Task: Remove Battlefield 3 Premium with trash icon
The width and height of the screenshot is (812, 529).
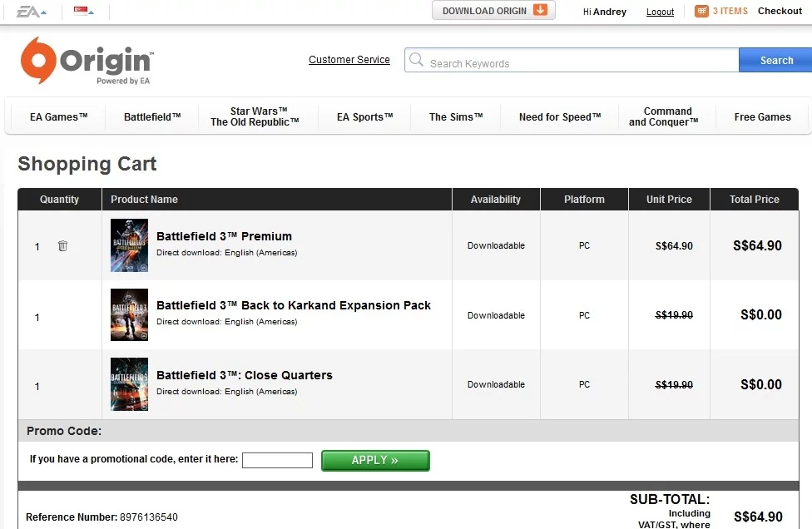Action: [62, 246]
